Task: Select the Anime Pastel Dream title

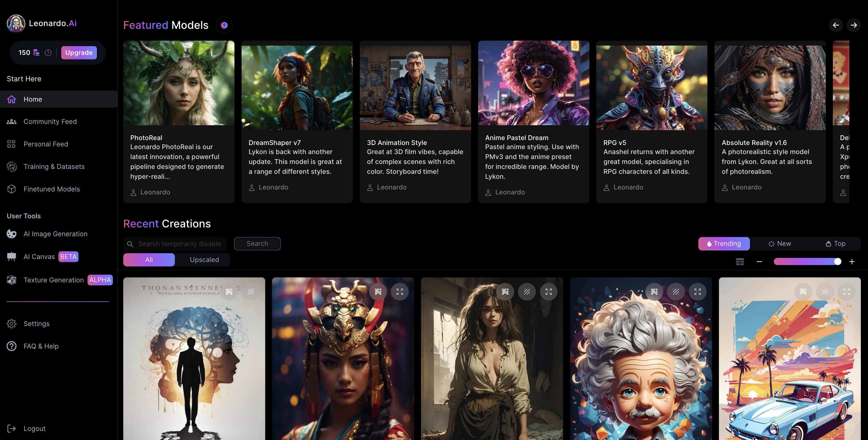Action: 517,138
